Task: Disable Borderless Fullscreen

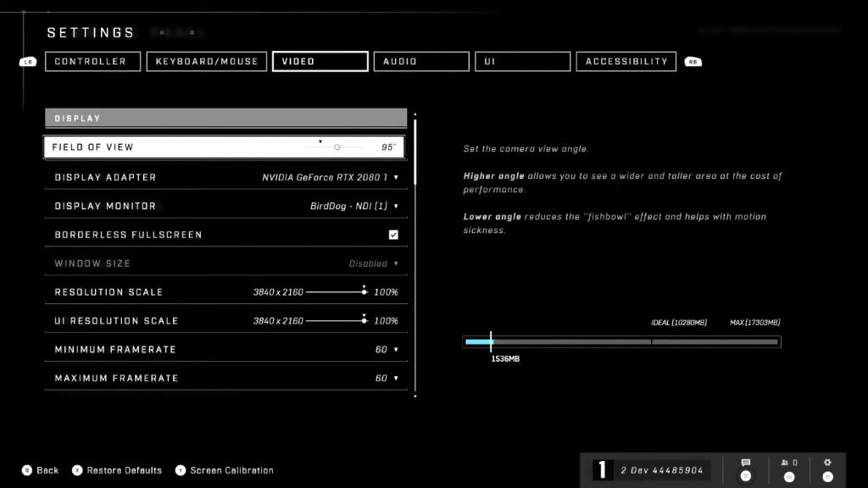Action: coord(393,235)
